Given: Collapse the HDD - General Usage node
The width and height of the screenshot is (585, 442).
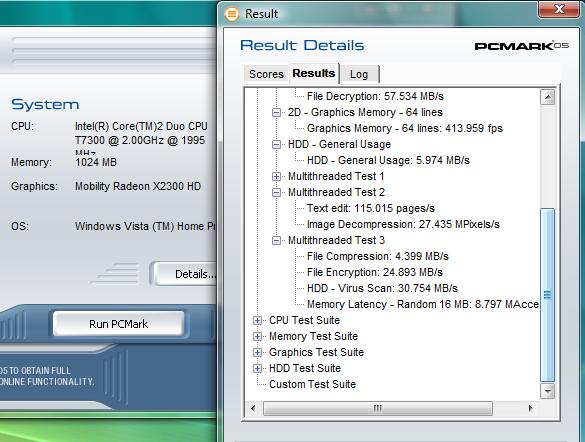Looking at the screenshot, I should click(276, 144).
